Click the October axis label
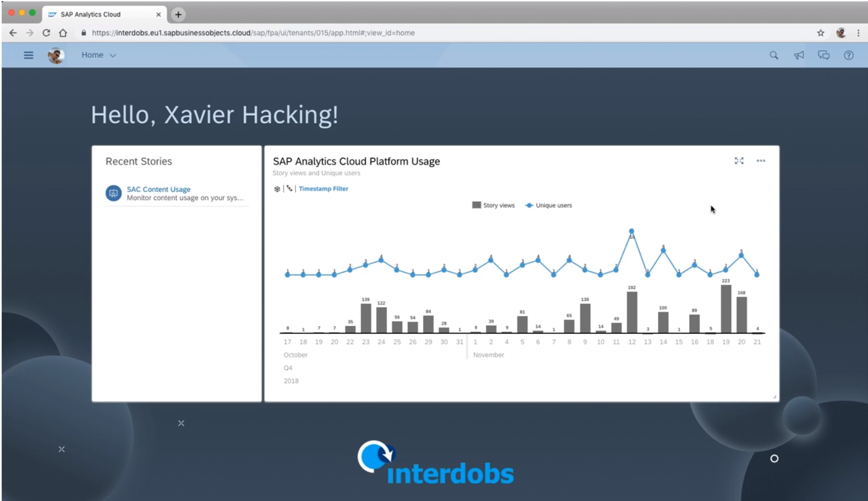This screenshot has width=868, height=501. [295, 355]
